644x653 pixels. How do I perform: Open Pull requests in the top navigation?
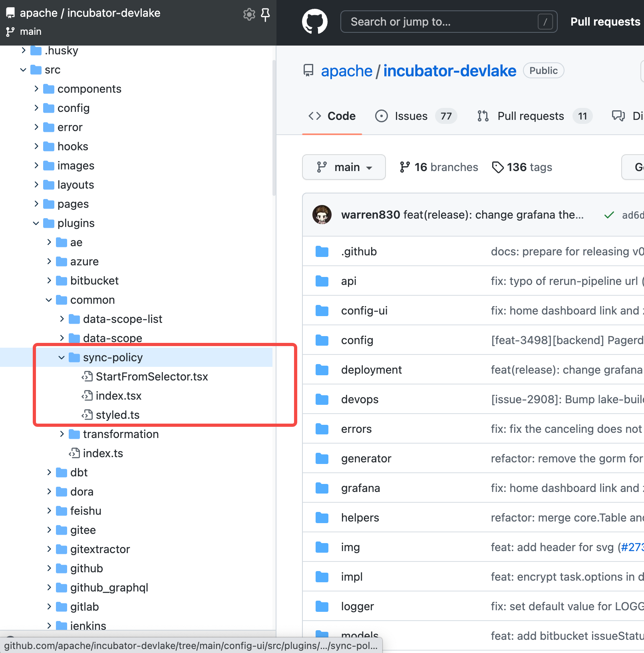[605, 22]
